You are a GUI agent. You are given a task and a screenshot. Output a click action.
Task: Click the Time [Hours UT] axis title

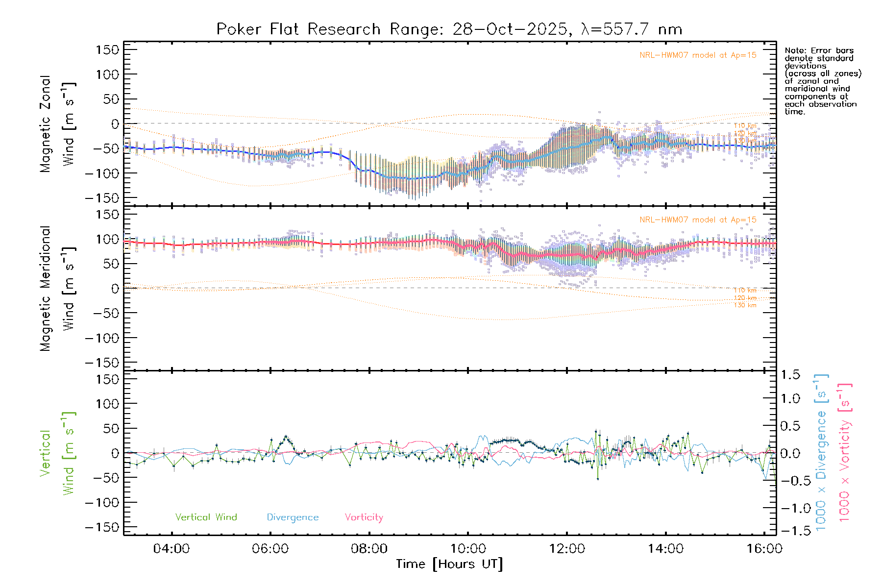[449, 564]
